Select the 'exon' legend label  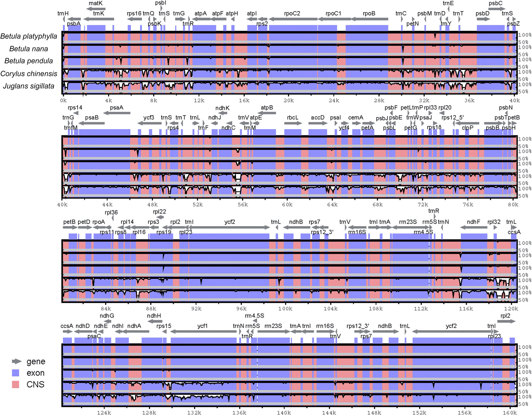36,373
